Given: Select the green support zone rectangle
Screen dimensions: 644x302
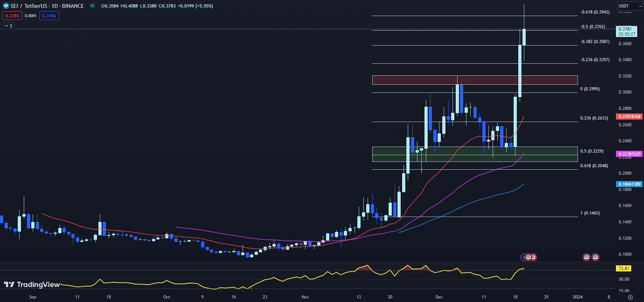Looking at the screenshot, I should 475,154.
